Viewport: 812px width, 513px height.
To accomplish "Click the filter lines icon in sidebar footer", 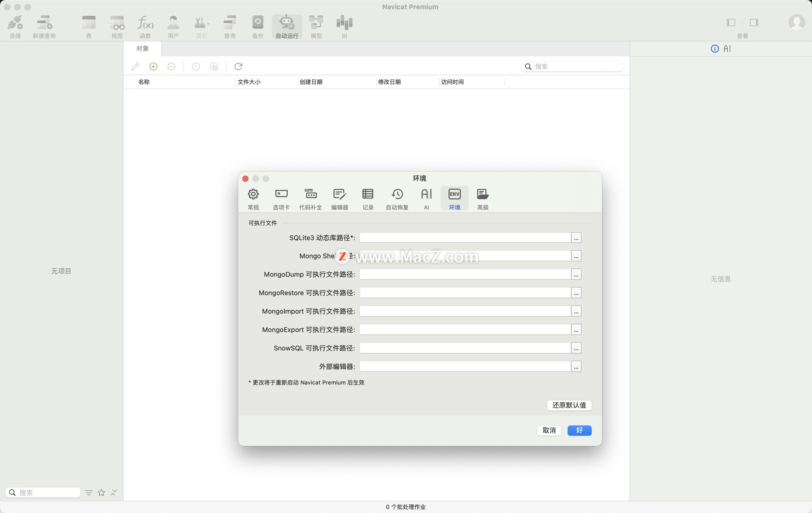I will click(89, 493).
